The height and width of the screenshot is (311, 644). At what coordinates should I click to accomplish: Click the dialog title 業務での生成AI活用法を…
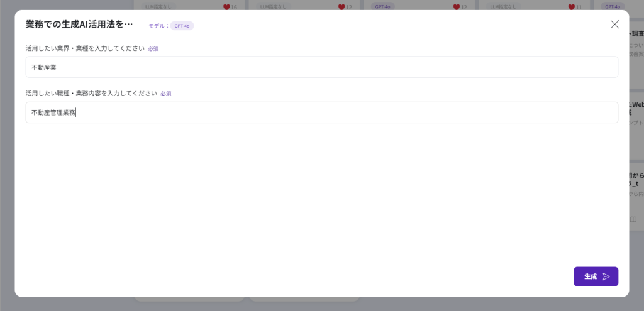tap(79, 25)
